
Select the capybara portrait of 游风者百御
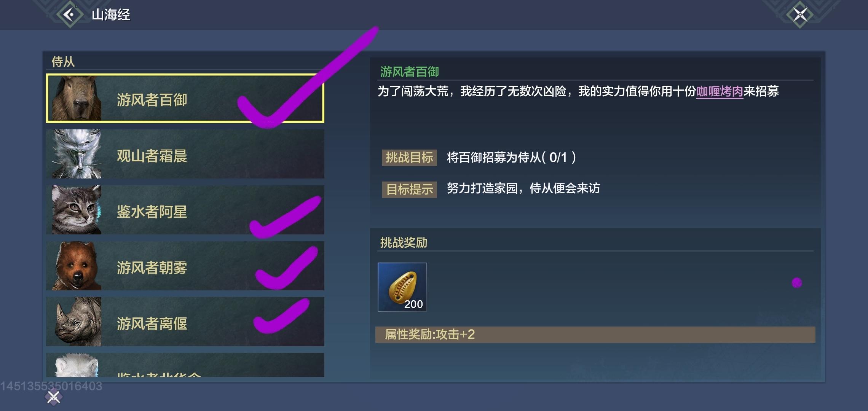coord(77,99)
